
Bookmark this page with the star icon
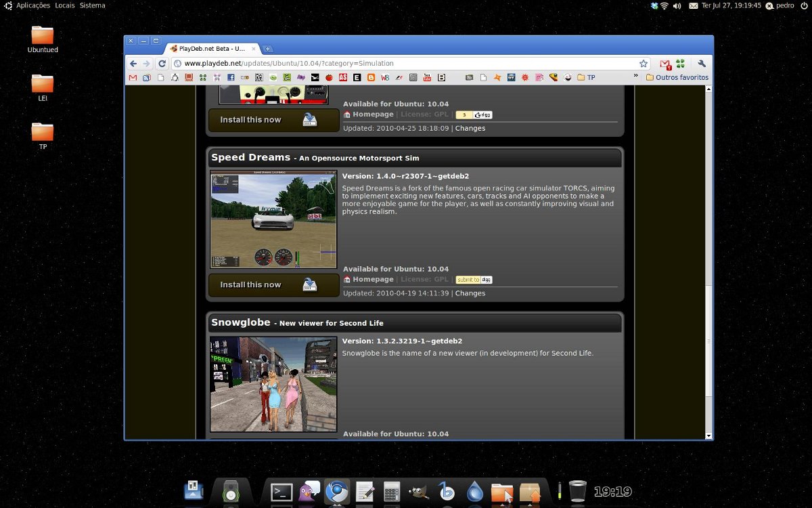point(644,64)
